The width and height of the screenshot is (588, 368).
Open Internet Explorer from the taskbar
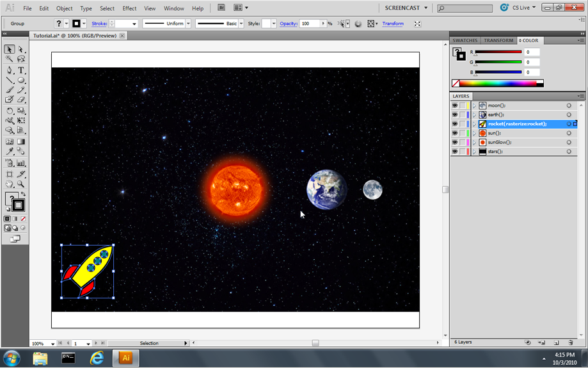[97, 358]
